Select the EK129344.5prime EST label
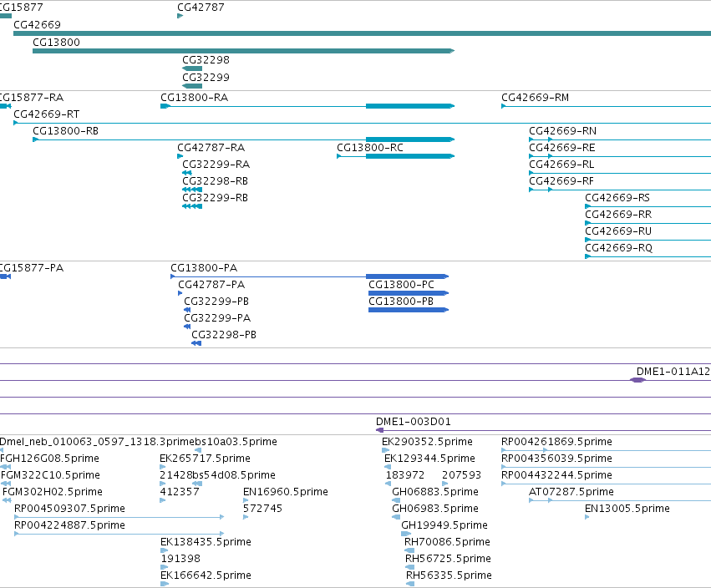The image size is (711, 588). 429,459
